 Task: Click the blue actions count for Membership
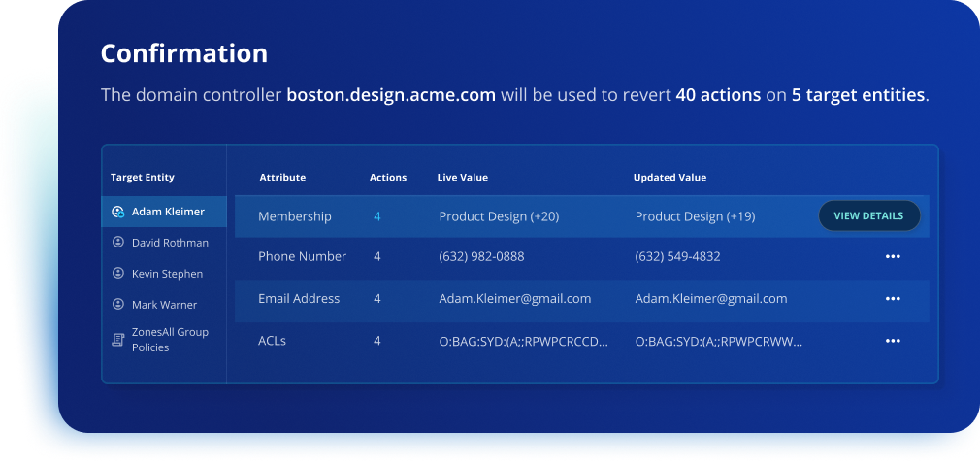tap(377, 216)
